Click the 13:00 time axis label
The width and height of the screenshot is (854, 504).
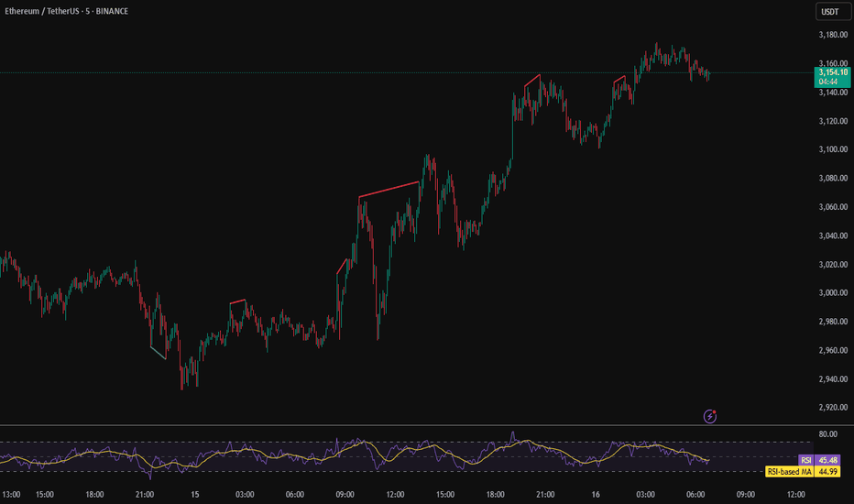[x=11, y=495]
